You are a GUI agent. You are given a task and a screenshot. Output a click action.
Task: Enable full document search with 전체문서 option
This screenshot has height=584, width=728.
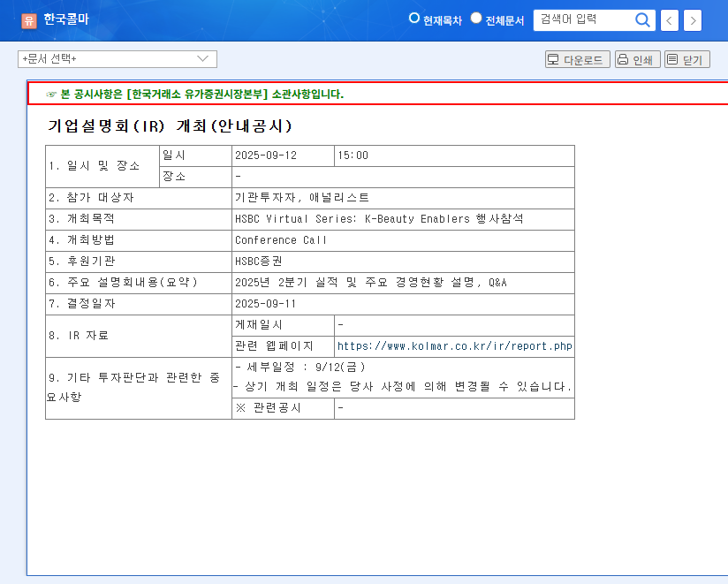point(475,17)
